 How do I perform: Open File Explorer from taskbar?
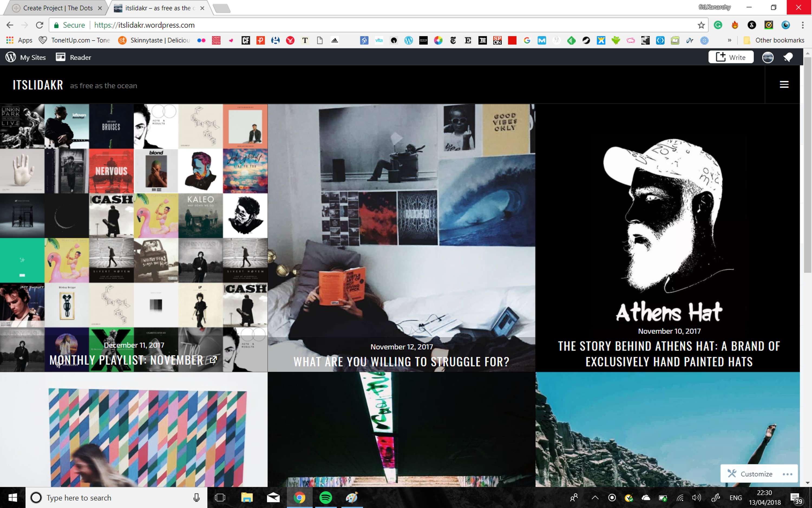pos(247,498)
